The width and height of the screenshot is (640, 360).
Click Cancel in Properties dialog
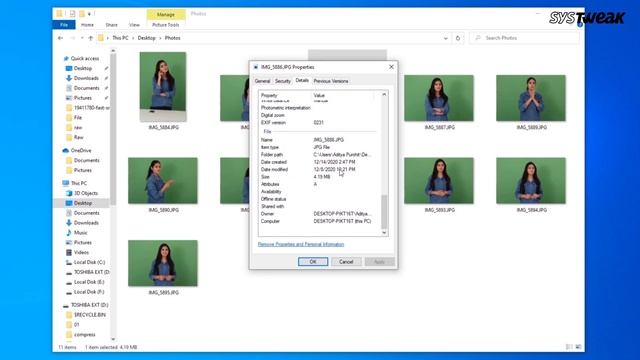coord(346,262)
